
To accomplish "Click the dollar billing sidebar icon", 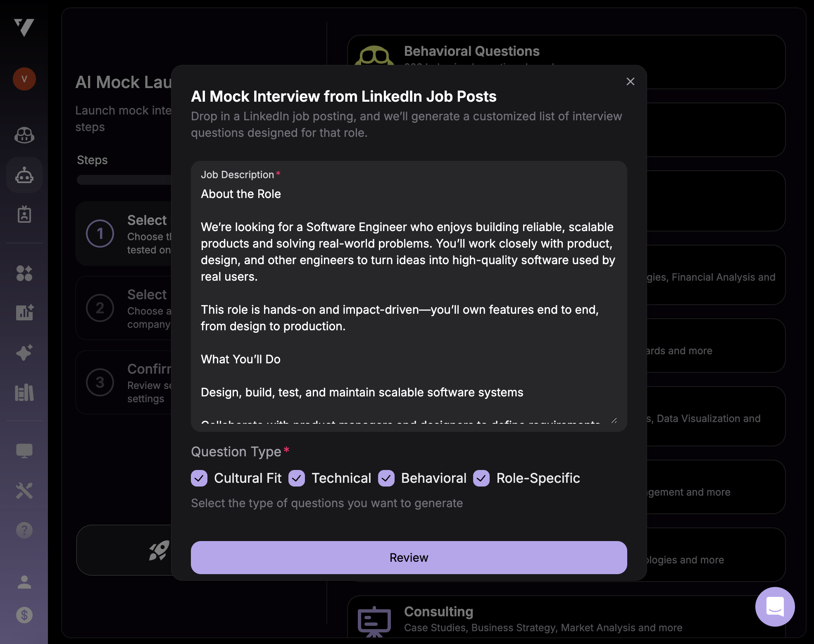I will point(24,615).
